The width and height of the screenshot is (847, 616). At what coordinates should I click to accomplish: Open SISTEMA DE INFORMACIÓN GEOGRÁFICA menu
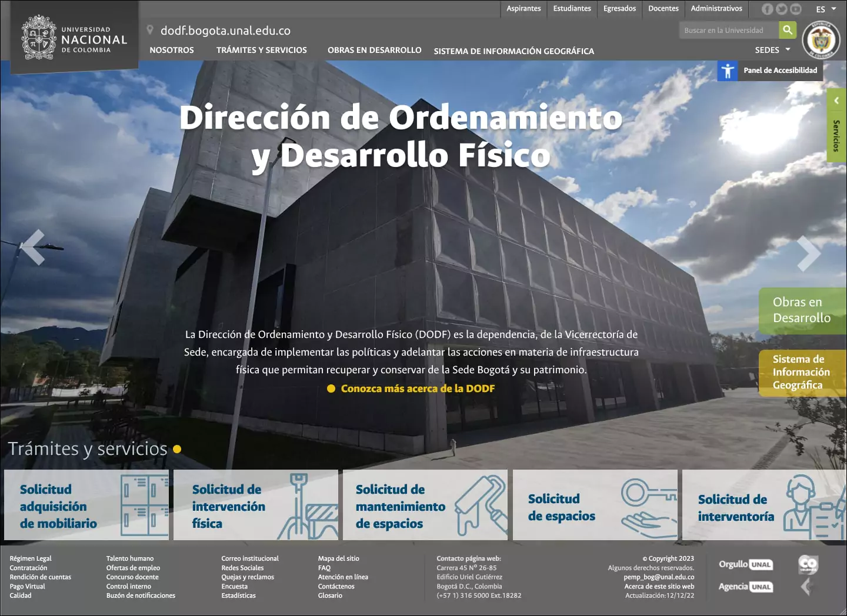pos(514,51)
